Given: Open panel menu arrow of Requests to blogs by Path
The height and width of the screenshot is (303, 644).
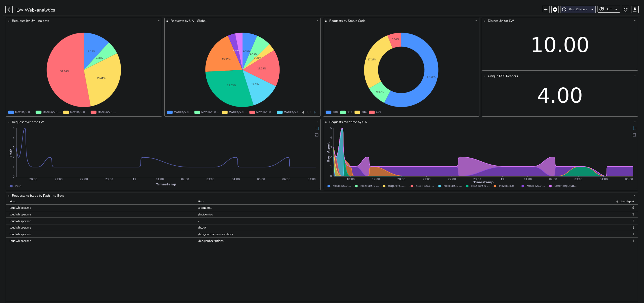Looking at the screenshot, I should tap(635, 196).
